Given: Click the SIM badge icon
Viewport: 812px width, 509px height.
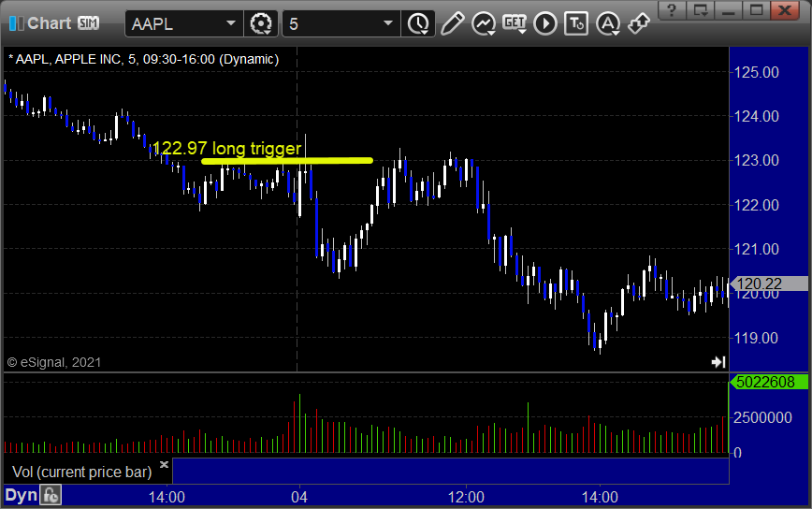Looking at the screenshot, I should pyautogui.click(x=89, y=23).
